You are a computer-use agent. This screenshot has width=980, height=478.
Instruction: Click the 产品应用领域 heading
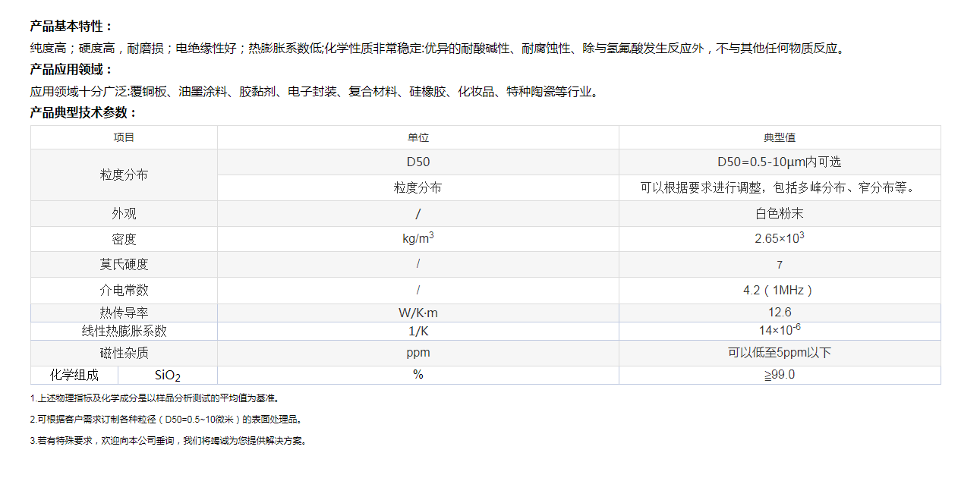coord(71,70)
